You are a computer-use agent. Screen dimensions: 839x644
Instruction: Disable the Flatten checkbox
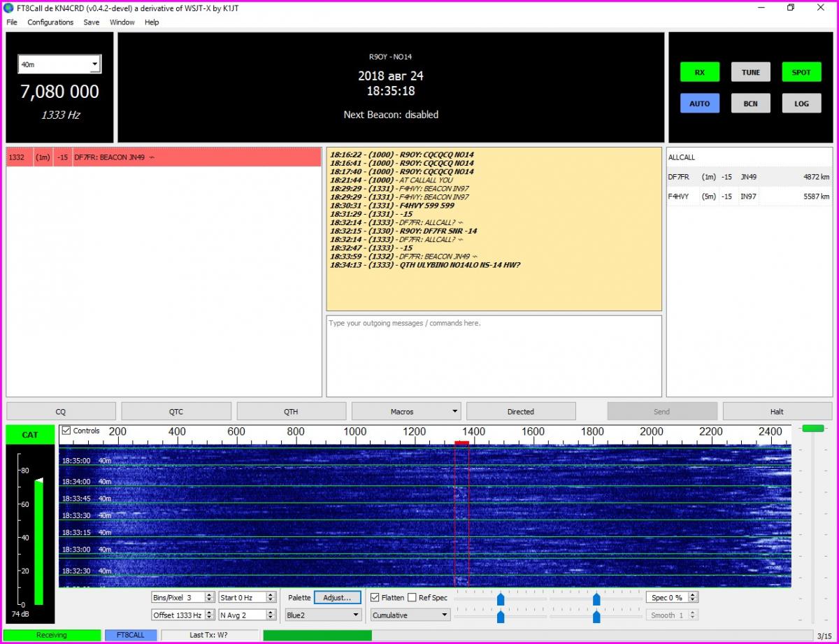click(x=375, y=598)
